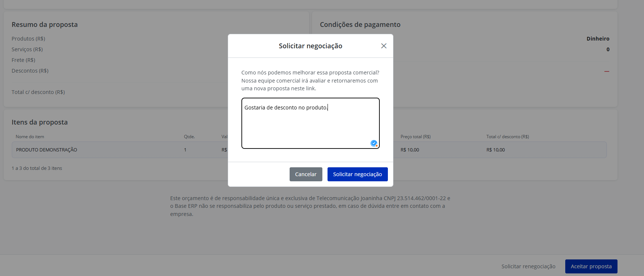
Task: Submit with the blue Solicitar negociação button
Action: (x=357, y=174)
